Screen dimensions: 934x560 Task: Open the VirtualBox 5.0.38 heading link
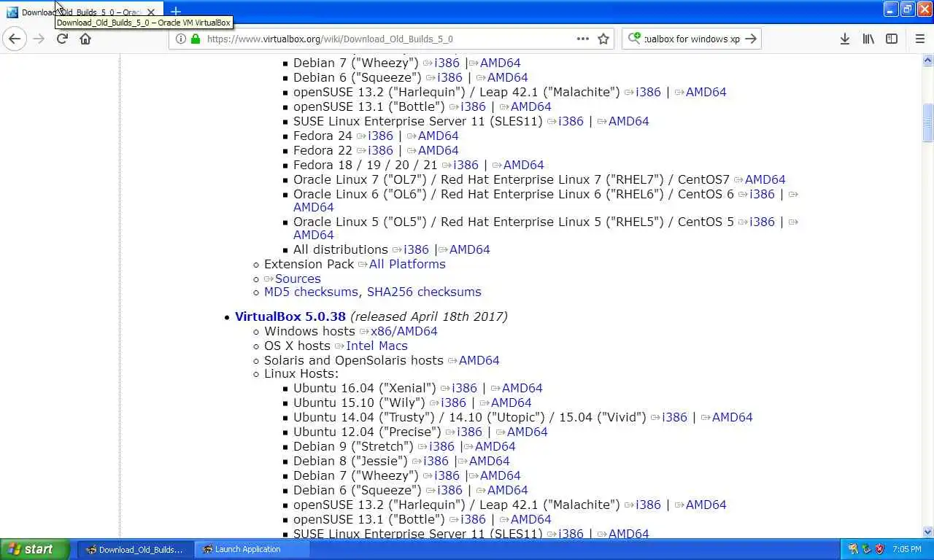[290, 316]
